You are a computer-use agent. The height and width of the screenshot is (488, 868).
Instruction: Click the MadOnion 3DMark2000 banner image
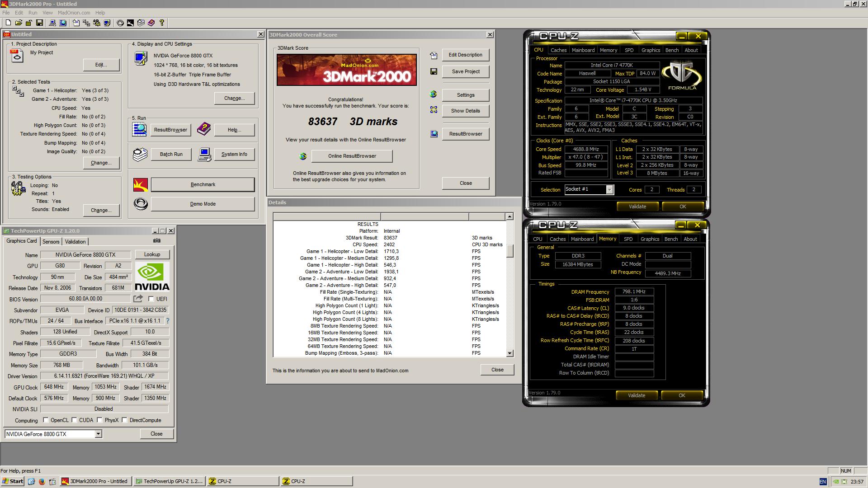click(x=346, y=70)
